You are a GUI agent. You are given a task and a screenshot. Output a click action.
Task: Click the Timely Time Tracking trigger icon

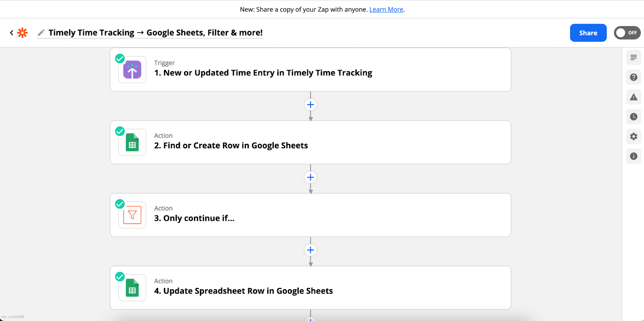pyautogui.click(x=132, y=69)
